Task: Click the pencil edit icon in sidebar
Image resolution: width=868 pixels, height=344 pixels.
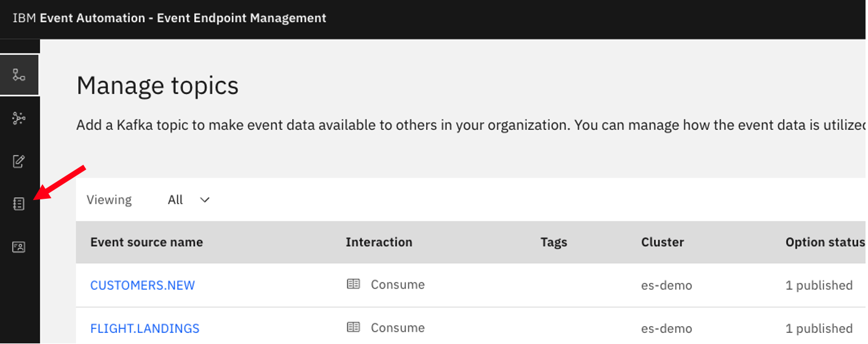Action: pyautogui.click(x=19, y=161)
